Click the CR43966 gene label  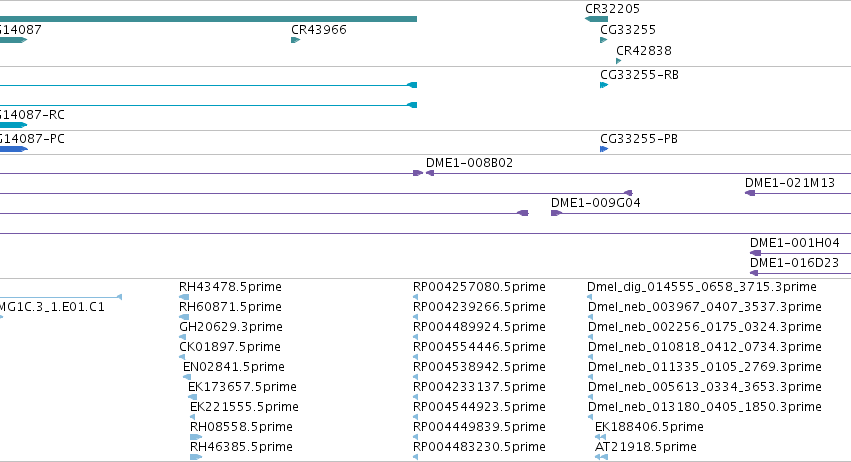[x=319, y=29]
